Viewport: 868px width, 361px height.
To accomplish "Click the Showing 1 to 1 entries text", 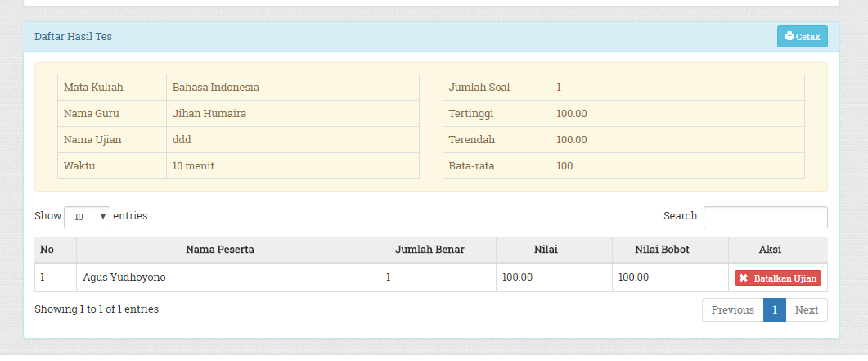I will tap(97, 309).
